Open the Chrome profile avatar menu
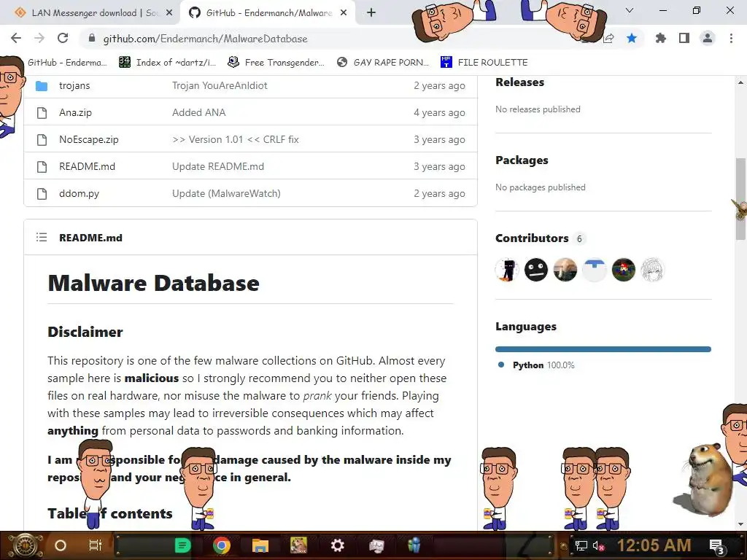747x560 pixels. (x=708, y=38)
